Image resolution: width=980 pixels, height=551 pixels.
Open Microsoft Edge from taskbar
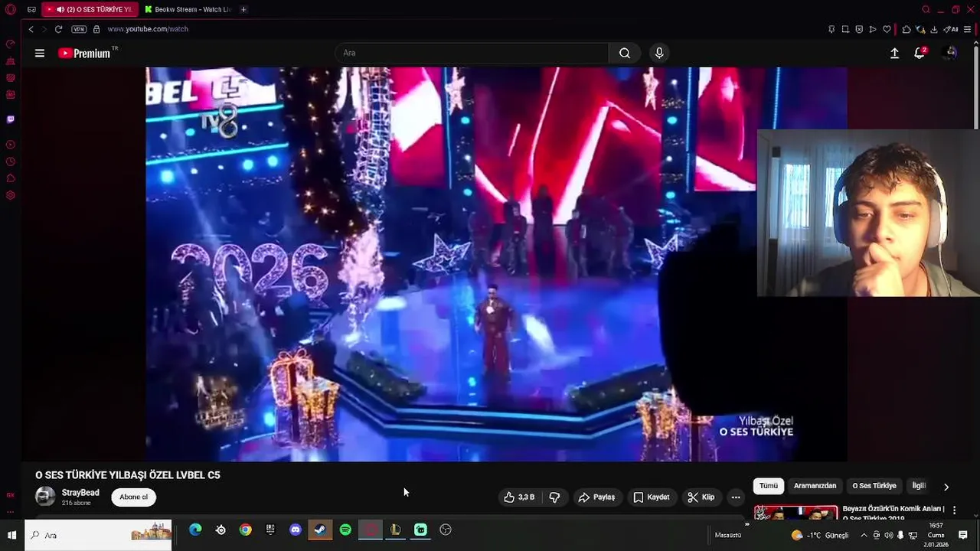coord(195,530)
